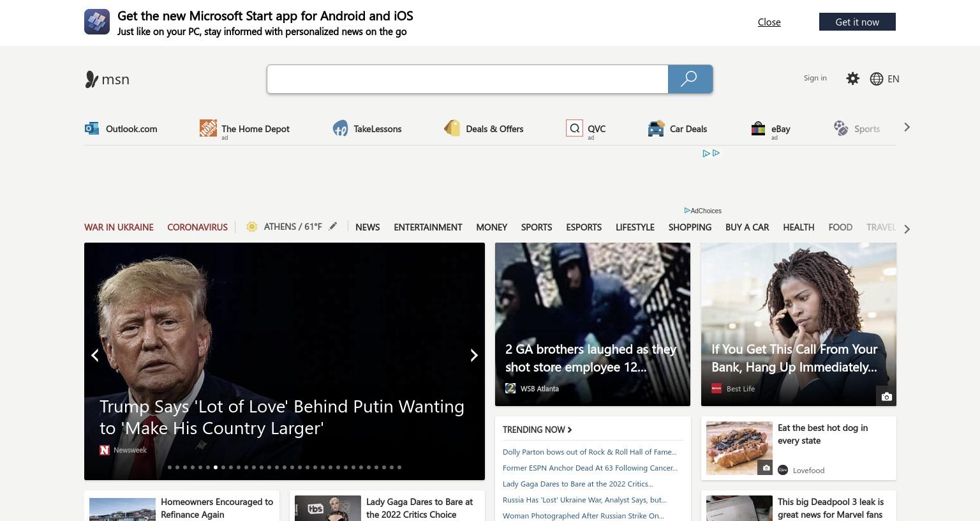Open SHOPPING tab

(x=690, y=227)
